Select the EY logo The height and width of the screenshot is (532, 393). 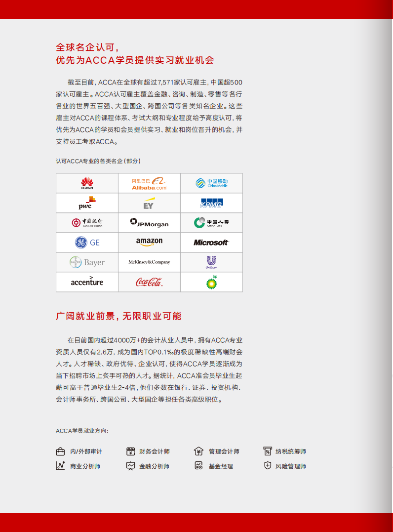click(x=149, y=203)
